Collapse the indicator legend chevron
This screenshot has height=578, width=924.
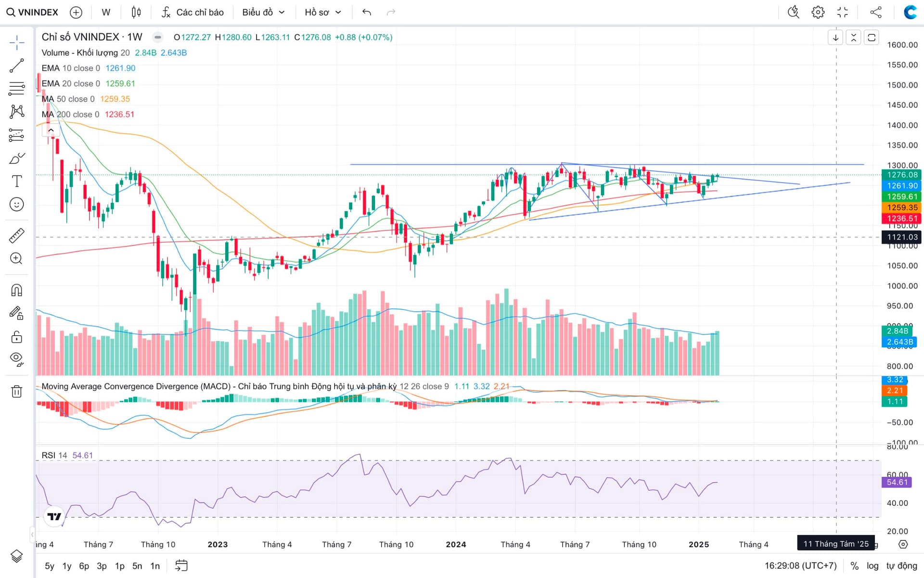[x=51, y=130]
